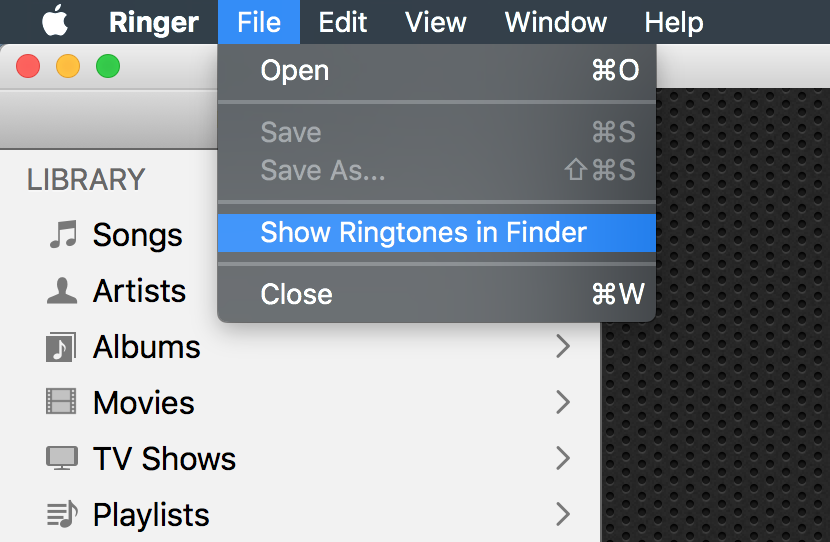This screenshot has height=542, width=830.
Task: Expand the TV Shows row chevron
Action: [x=563, y=459]
